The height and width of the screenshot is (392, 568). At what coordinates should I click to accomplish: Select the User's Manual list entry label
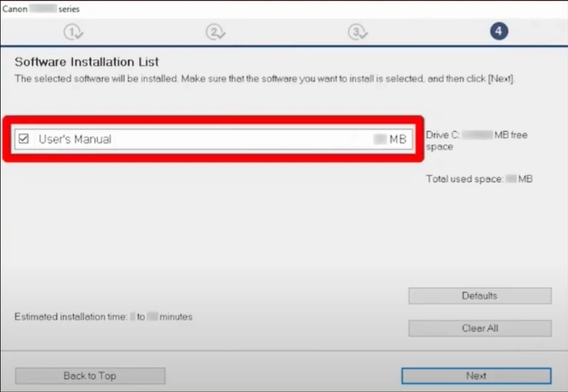coord(76,139)
